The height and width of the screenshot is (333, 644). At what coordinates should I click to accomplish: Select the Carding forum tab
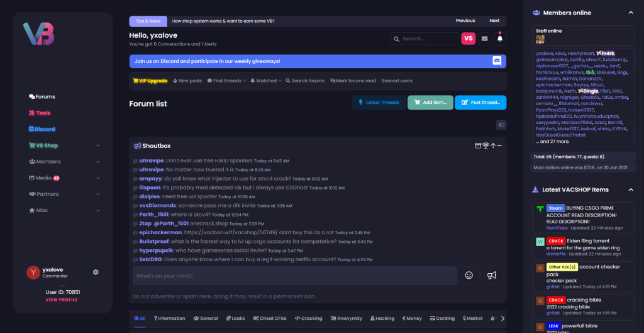pos(442,318)
